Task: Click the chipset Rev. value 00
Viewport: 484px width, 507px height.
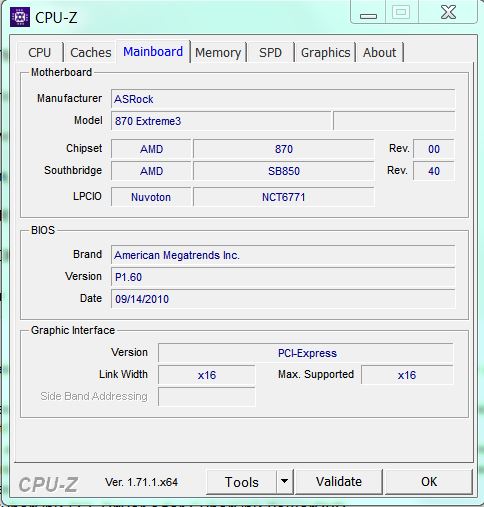Action: point(434,149)
